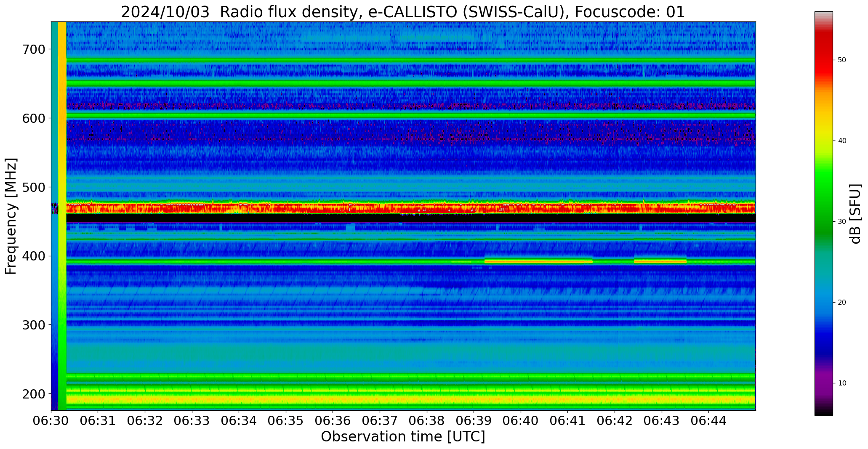The width and height of the screenshot is (868, 449).
Task: Click the plot title about e-CALLISTO radio flux
Action: pos(403,12)
